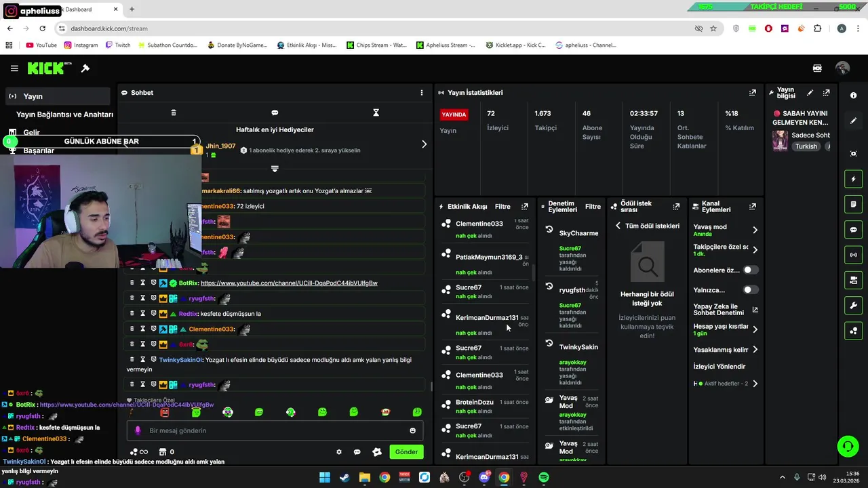The image size is (868, 488).
Task: Edit stream info with pencil in Yayın bilgisi
Action: click(810, 93)
